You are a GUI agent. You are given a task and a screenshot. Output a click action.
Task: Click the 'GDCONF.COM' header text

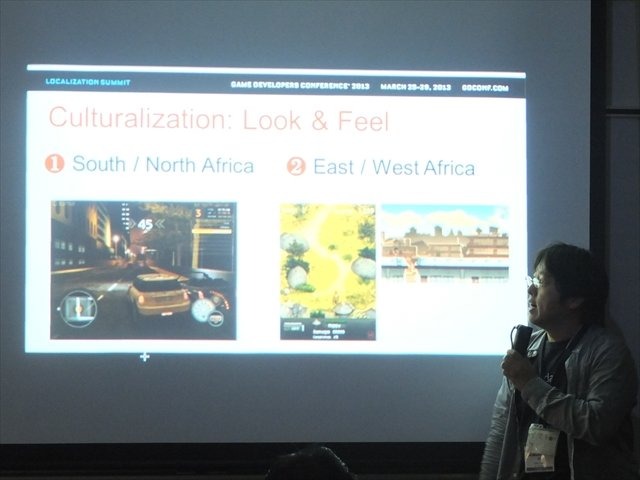[x=485, y=88]
